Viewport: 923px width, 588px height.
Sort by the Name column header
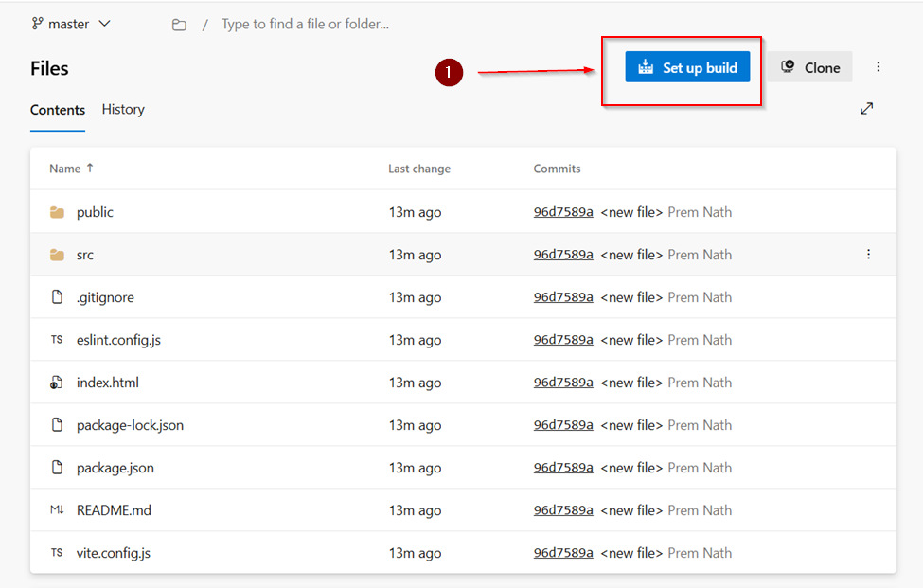[x=64, y=169]
